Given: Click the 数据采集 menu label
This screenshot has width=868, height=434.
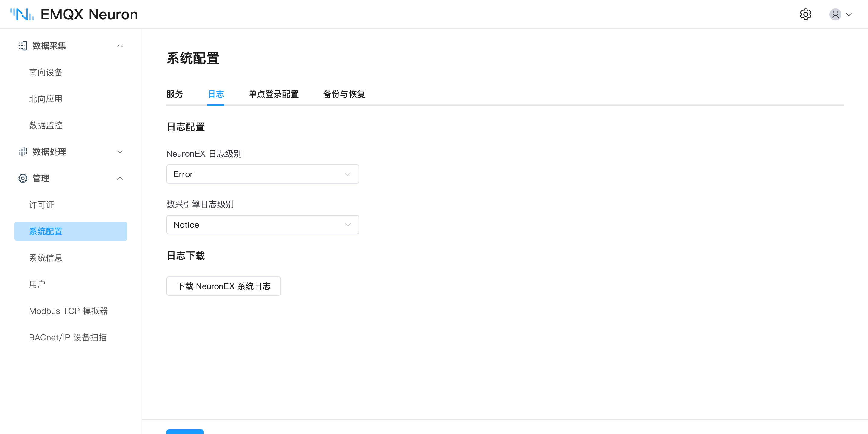Looking at the screenshot, I should tap(49, 46).
